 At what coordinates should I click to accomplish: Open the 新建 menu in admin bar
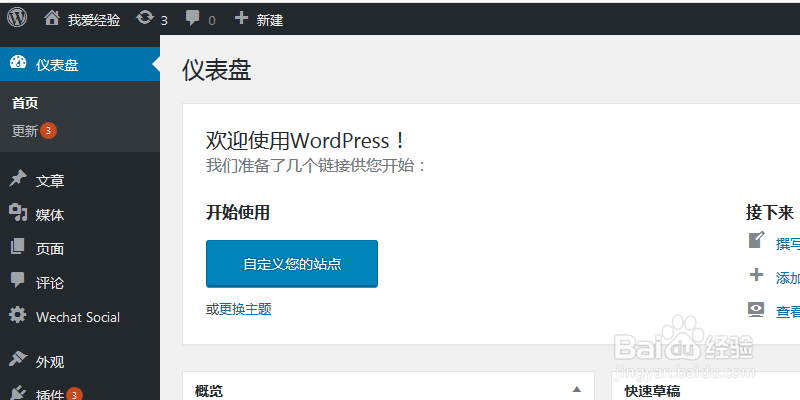[x=269, y=20]
